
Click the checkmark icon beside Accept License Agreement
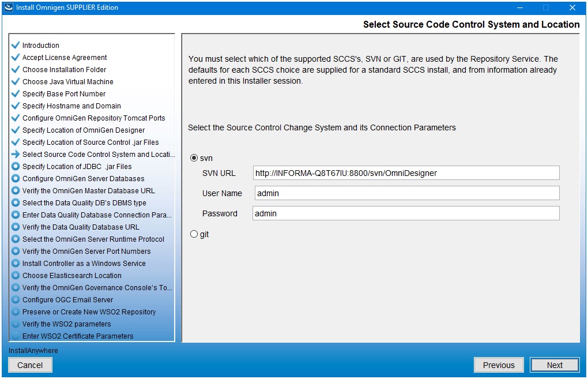16,58
